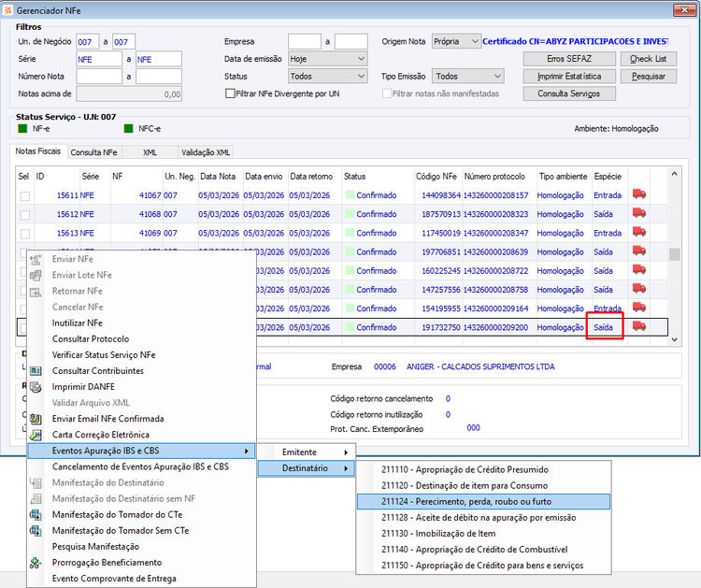Tick the Sel checkbox for ID 15613
The image size is (701, 588).
[x=25, y=234]
